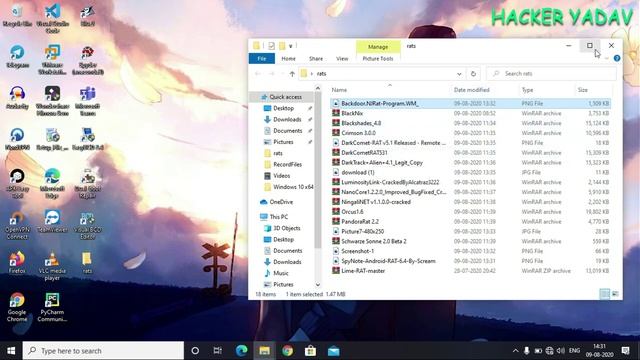
Task: Open Task View on the taskbar
Action: point(218,351)
